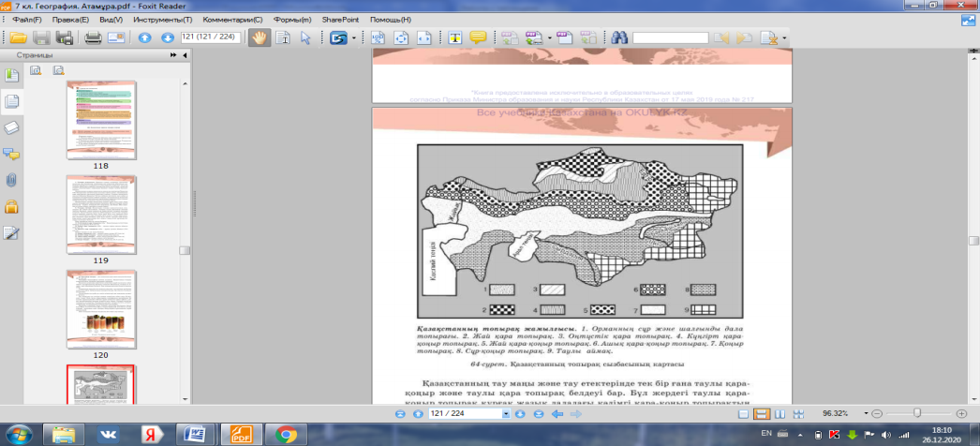Screen dimensions: 980x446
Task: Open dropdown beside PDF from scanner icon
Action: pos(549,38)
